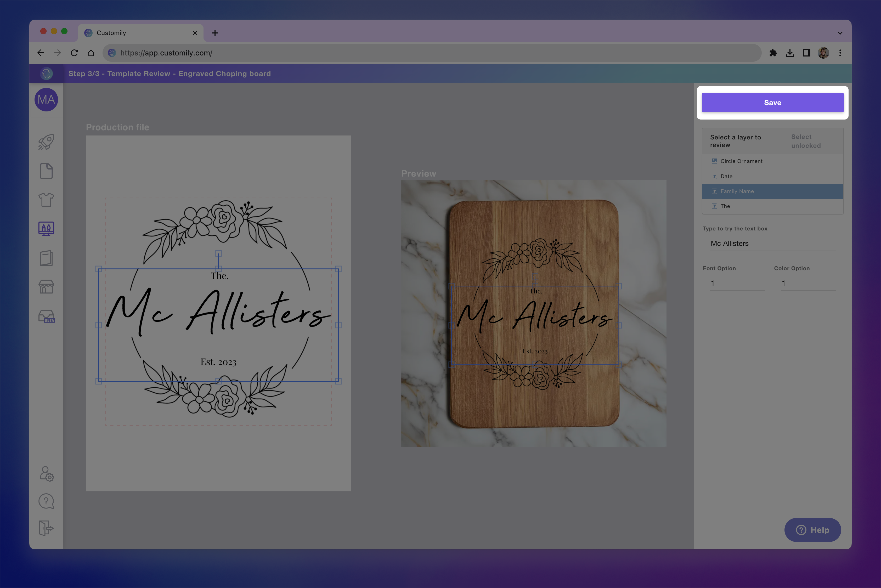Open the book library sidebar icon
Viewport: 881px width, 588px height.
pyautogui.click(x=46, y=258)
